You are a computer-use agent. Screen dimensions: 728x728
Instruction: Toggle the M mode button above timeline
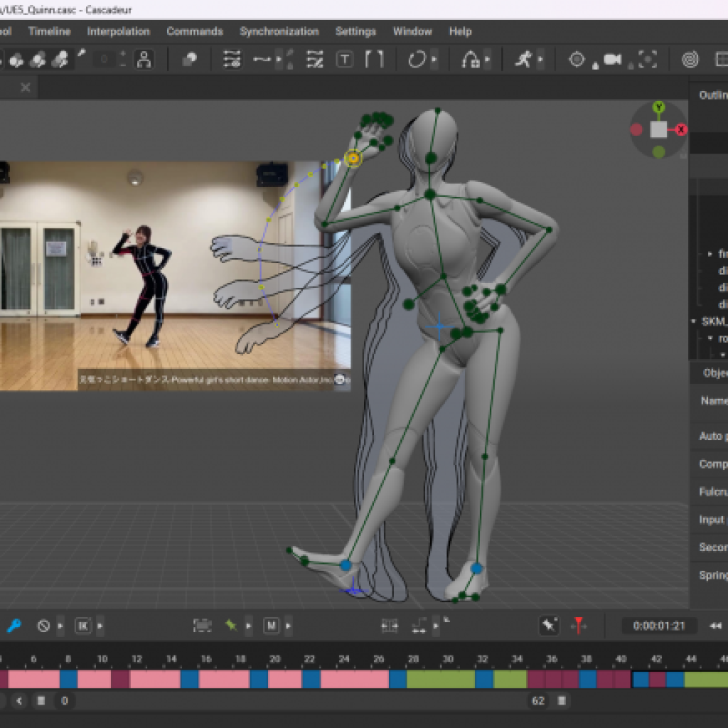pos(271,626)
